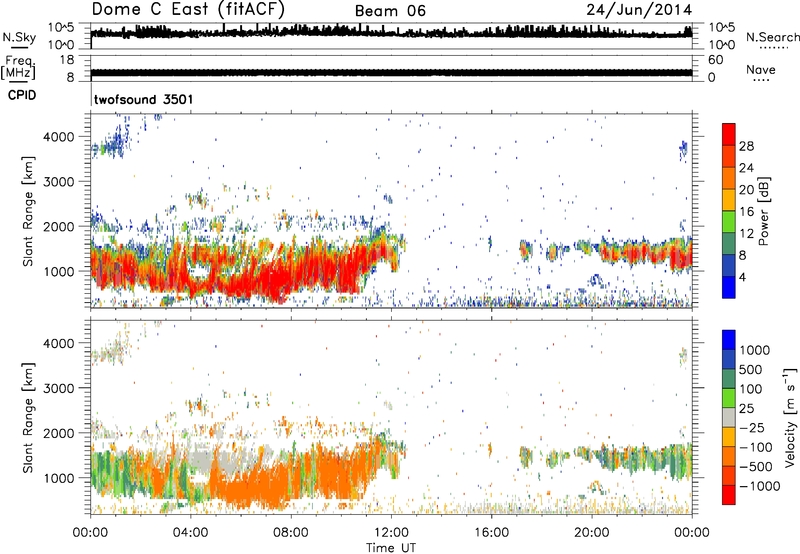The width and height of the screenshot is (800, 554).
Task: Pick the gray segment of Velocity colorbar
Action: coord(729,417)
